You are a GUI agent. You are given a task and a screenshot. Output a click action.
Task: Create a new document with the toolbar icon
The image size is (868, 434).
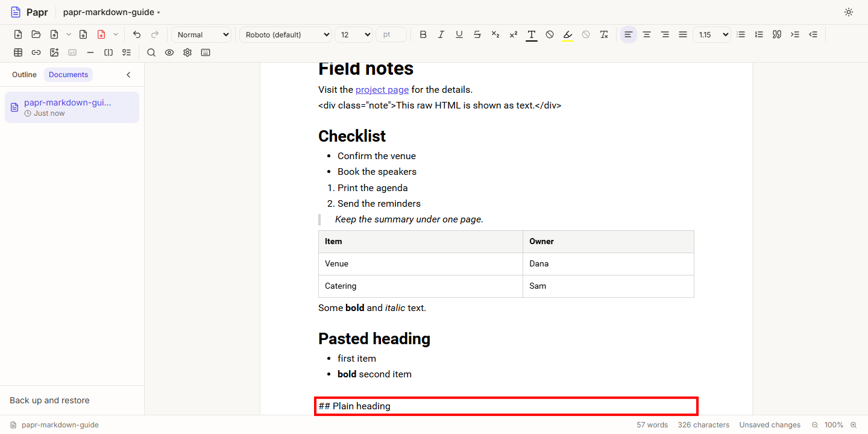[18, 34]
